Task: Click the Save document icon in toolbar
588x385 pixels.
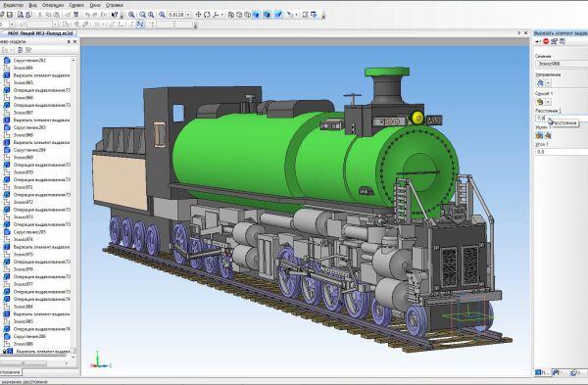Action: tap(10, 15)
